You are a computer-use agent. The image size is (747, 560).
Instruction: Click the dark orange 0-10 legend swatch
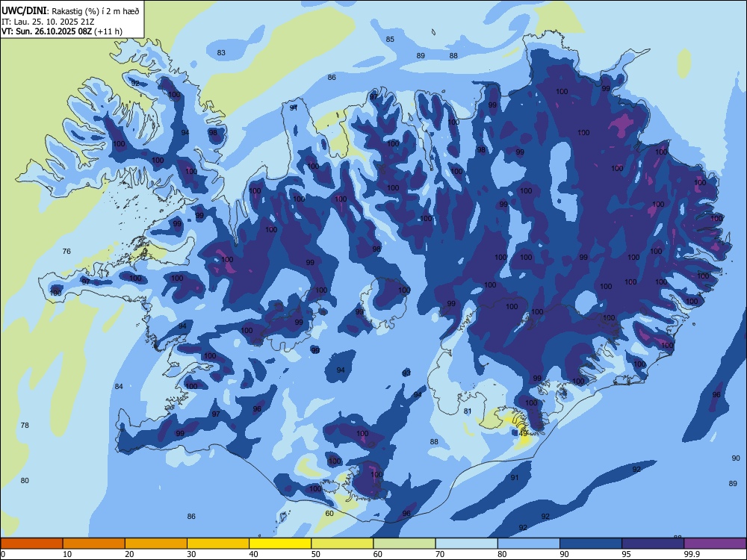31,544
